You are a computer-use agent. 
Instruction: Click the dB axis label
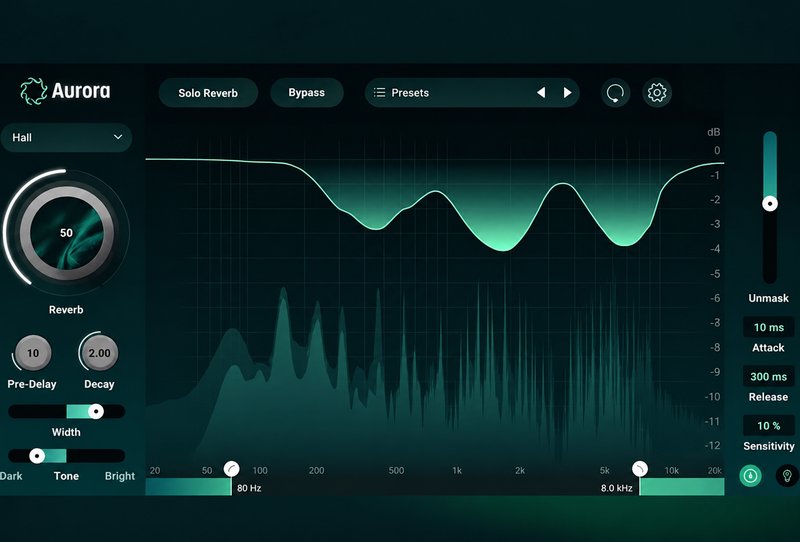click(x=714, y=132)
